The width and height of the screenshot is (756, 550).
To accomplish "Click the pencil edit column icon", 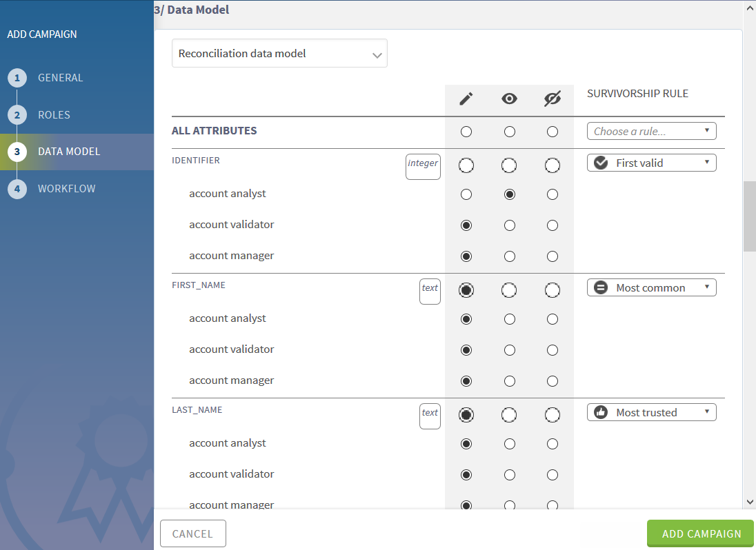I will click(x=466, y=99).
